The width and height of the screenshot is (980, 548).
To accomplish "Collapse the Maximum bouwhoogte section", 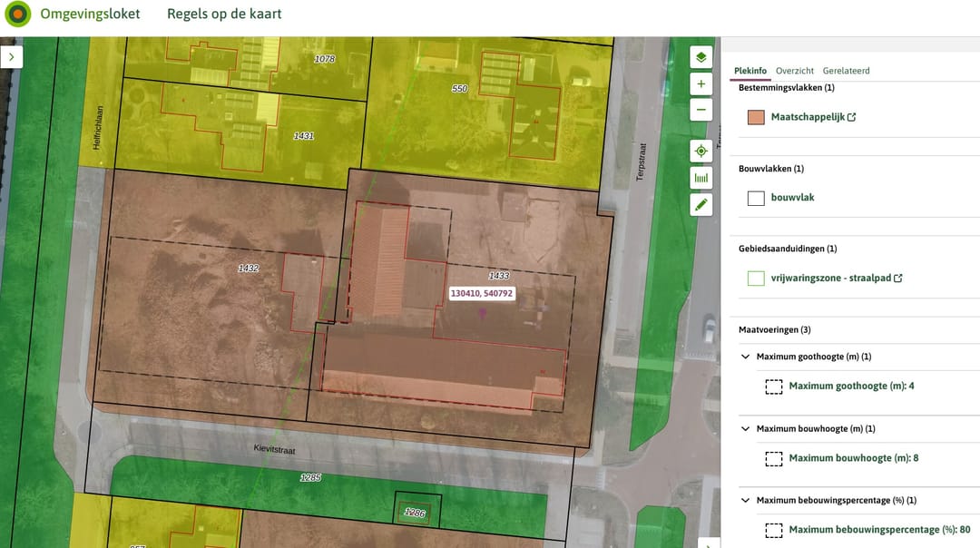I will [x=746, y=428].
